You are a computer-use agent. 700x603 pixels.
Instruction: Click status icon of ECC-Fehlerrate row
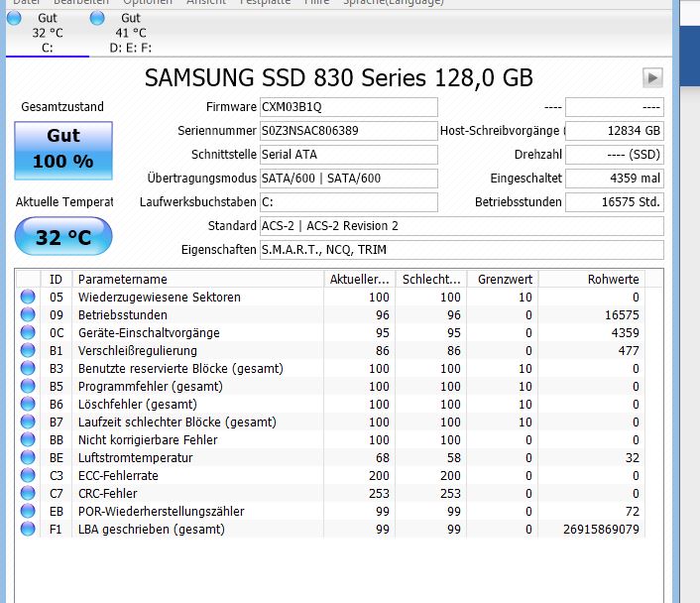tap(28, 475)
